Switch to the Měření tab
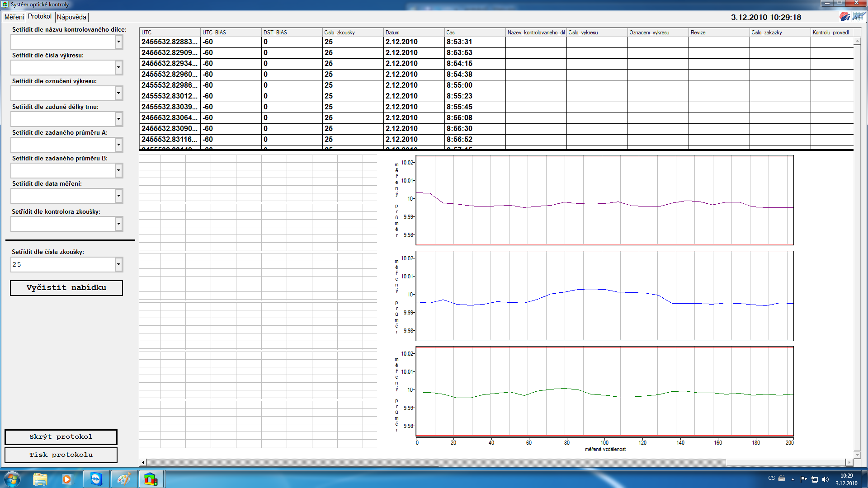Screen dimensions: 868x488 pos(14,17)
